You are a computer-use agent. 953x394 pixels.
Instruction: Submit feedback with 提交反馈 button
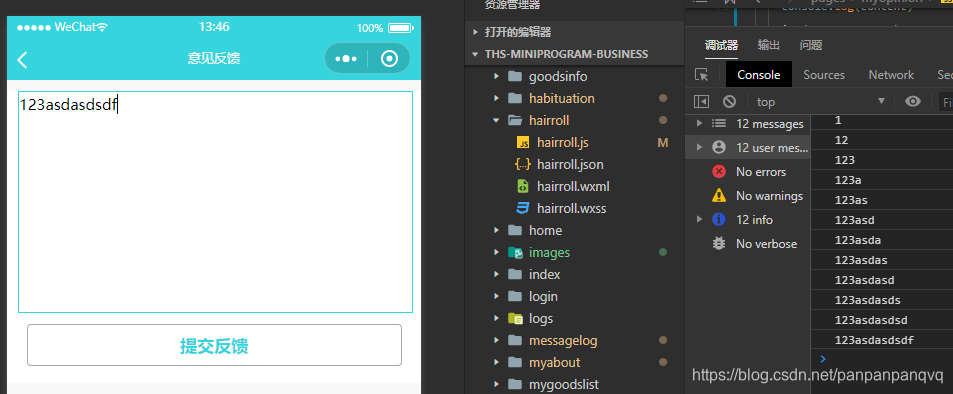click(x=215, y=345)
